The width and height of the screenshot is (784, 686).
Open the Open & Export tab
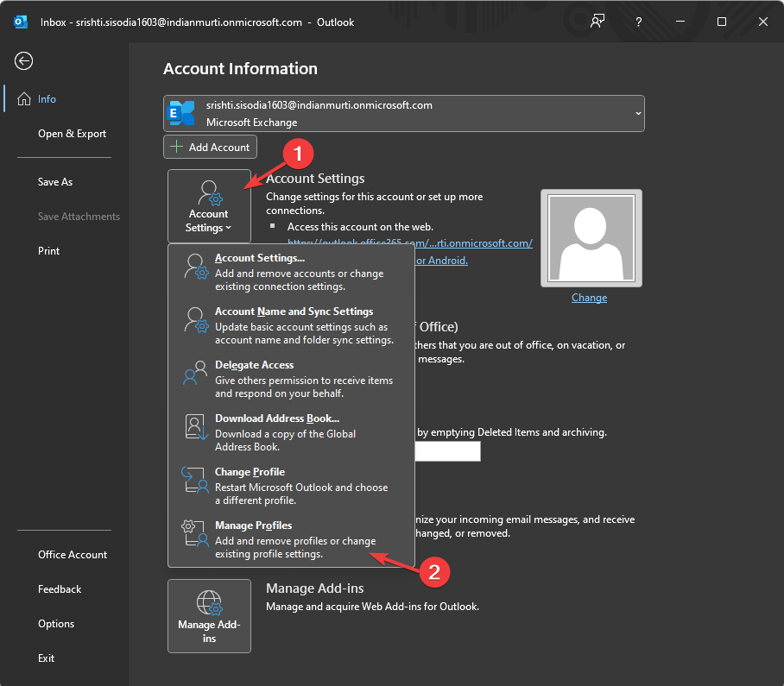72,134
